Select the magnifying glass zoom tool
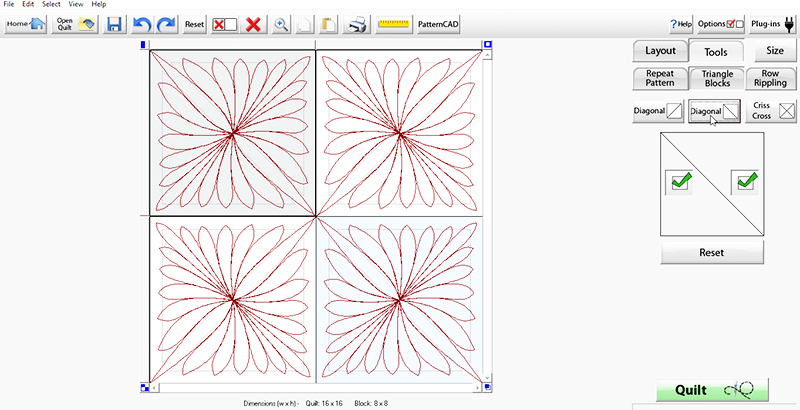The image size is (800, 410). 282,23
